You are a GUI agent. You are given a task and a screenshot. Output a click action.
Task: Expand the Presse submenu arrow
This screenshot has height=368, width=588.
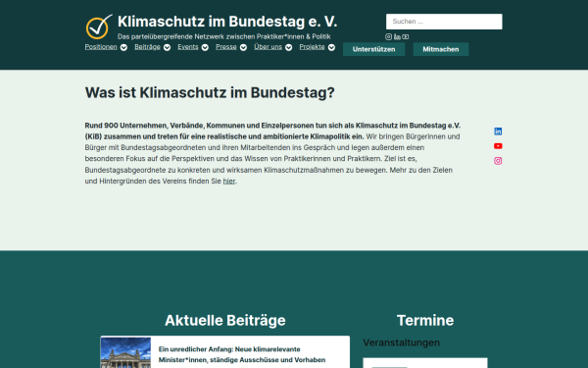tap(243, 47)
